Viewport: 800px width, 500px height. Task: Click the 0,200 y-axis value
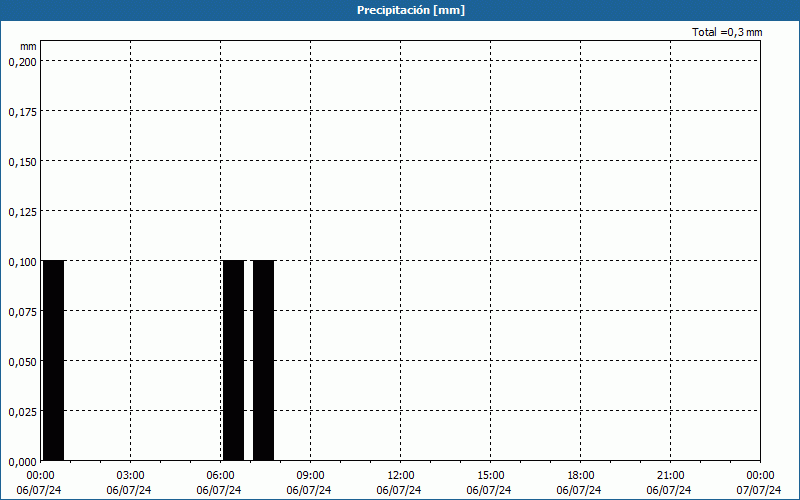[23, 62]
